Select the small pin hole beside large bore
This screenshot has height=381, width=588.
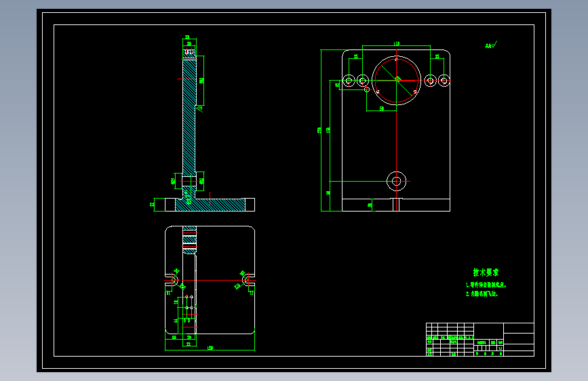[x=367, y=89]
